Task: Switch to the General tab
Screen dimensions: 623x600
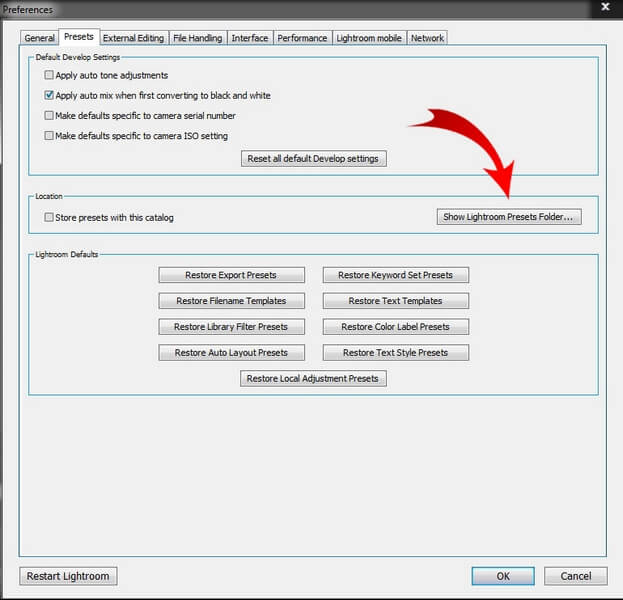Action: click(39, 38)
